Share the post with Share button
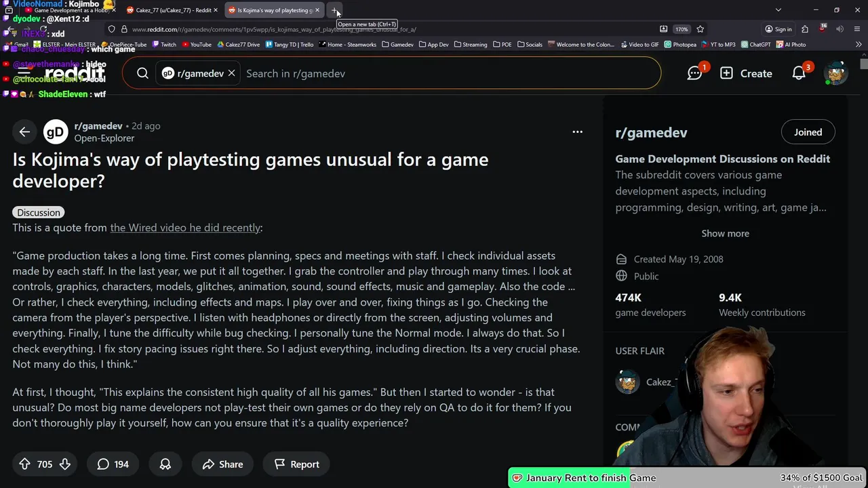 click(222, 464)
